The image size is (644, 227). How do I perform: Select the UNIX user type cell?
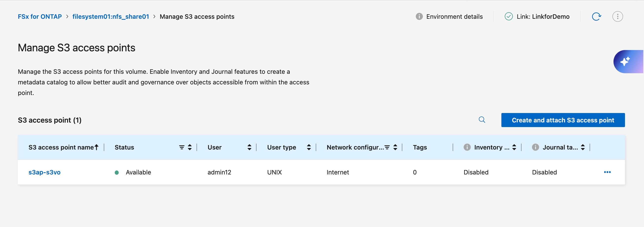click(x=274, y=172)
